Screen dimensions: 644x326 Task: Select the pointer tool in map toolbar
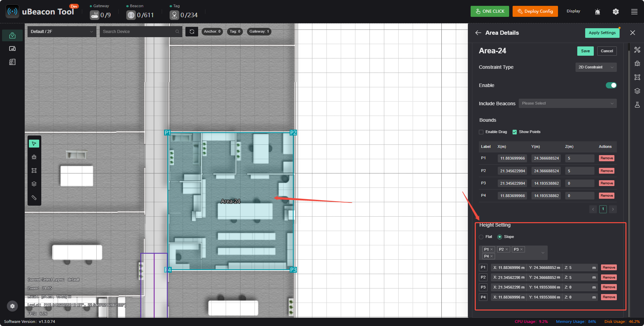[x=34, y=143]
